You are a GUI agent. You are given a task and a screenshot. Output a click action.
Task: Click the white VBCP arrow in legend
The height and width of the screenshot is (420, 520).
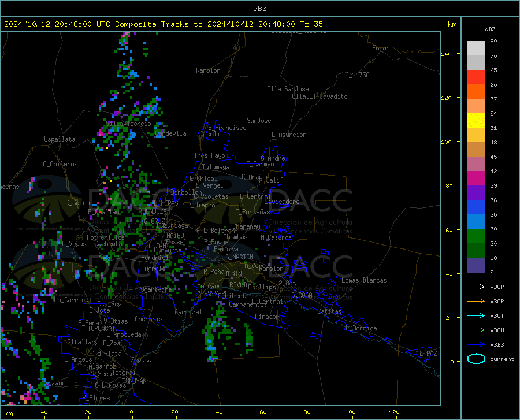[476, 287]
